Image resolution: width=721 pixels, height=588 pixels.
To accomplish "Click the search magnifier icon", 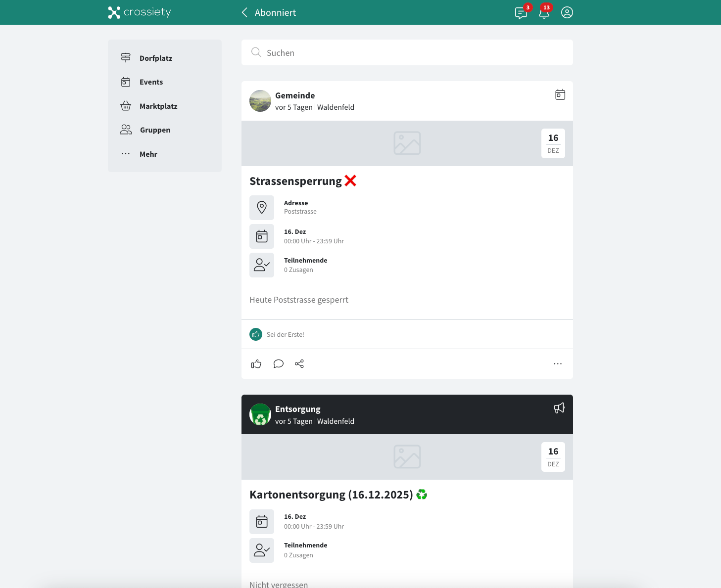I will [x=256, y=52].
